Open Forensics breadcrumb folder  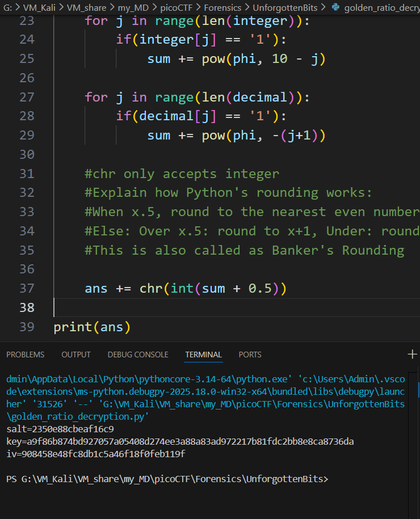222,7
